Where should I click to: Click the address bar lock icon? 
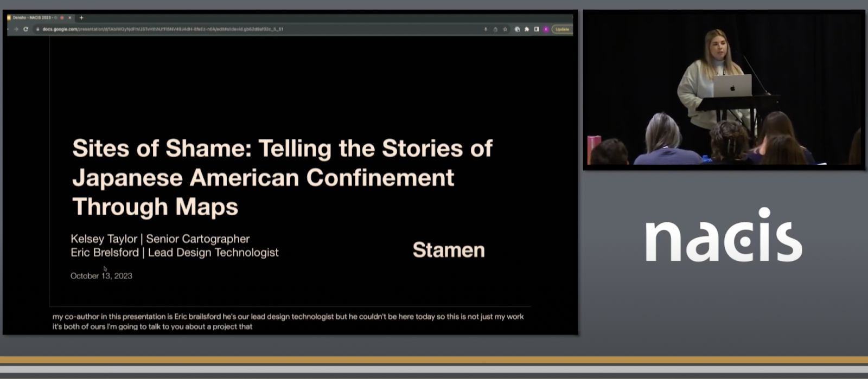point(37,29)
